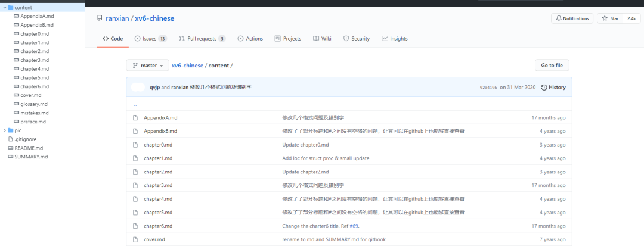The width and height of the screenshot is (644, 246).
Task: Click xv6-chinese in the breadcrumb path
Action: (187, 66)
